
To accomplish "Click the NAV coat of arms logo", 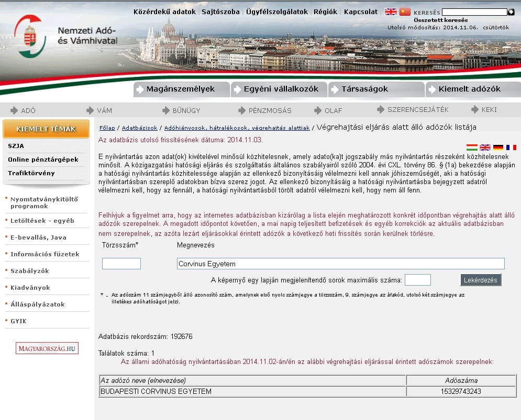I will tap(30, 37).
